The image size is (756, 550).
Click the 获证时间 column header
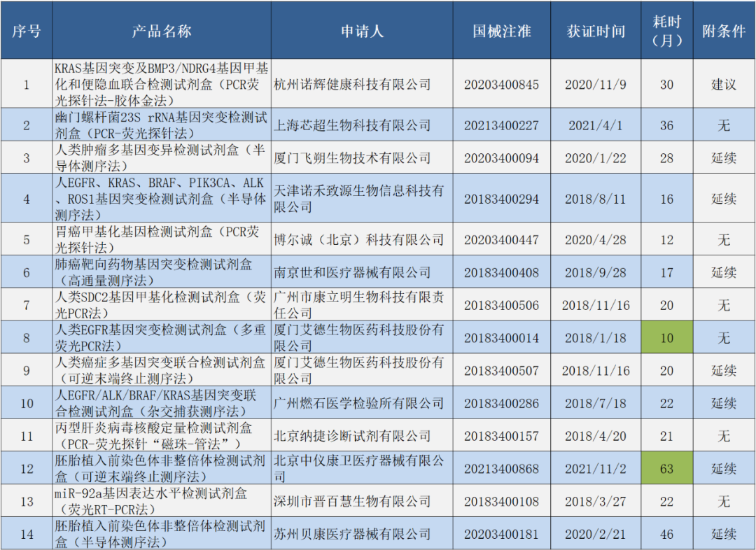point(596,31)
